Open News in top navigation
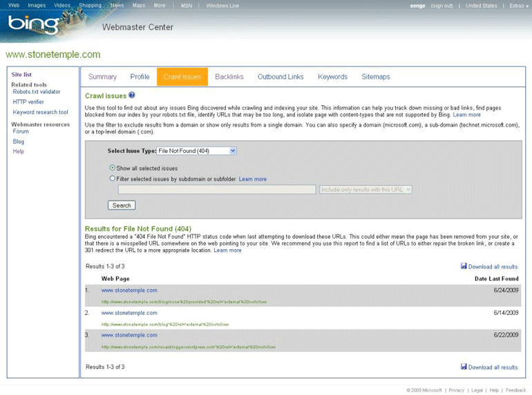Image resolution: width=532 pixels, height=395 pixels. tap(117, 6)
